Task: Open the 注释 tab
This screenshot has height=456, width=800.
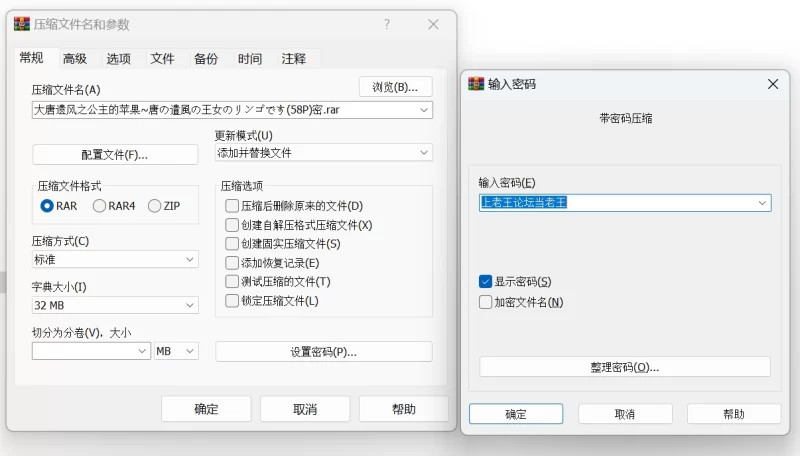Action: [294, 58]
